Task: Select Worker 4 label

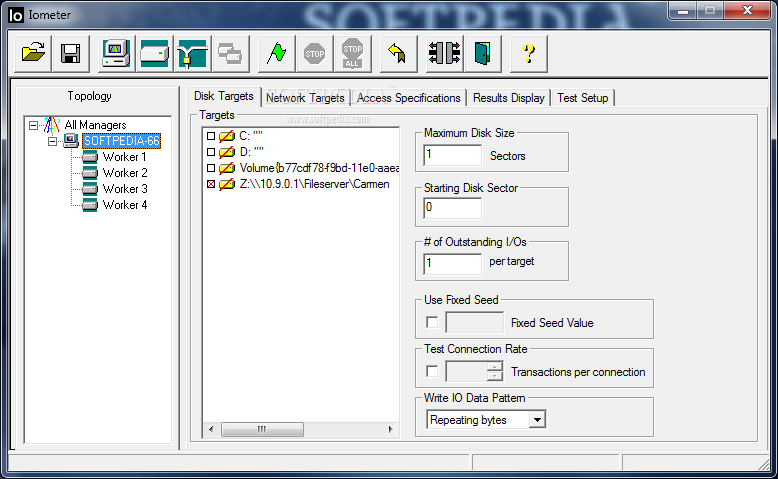Action: (125, 205)
